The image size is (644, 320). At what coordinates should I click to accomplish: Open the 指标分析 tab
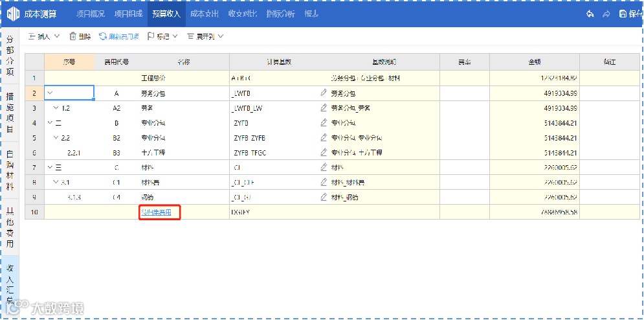pos(280,14)
